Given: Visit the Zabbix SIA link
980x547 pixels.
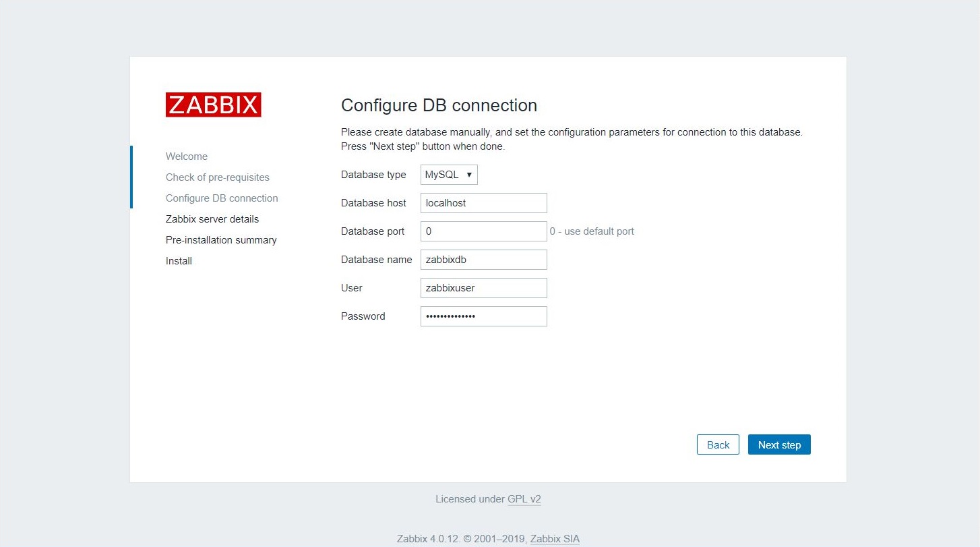Looking at the screenshot, I should [555, 539].
